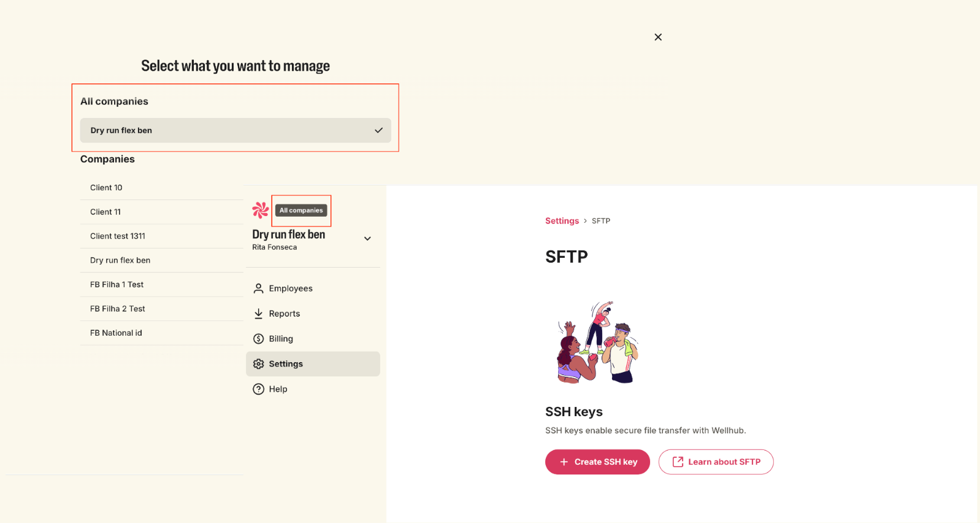Image resolution: width=980 pixels, height=523 pixels.
Task: Click the Settings gear icon
Action: tap(259, 364)
